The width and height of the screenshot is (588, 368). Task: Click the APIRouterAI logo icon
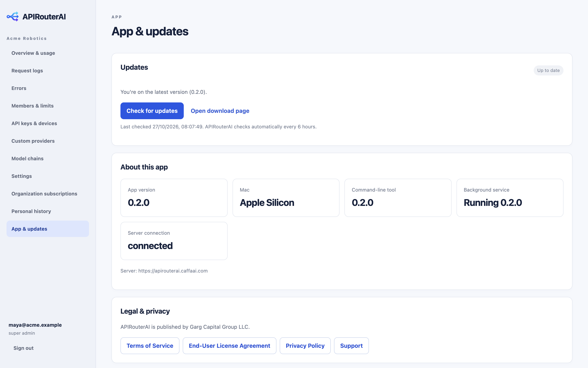point(13,17)
